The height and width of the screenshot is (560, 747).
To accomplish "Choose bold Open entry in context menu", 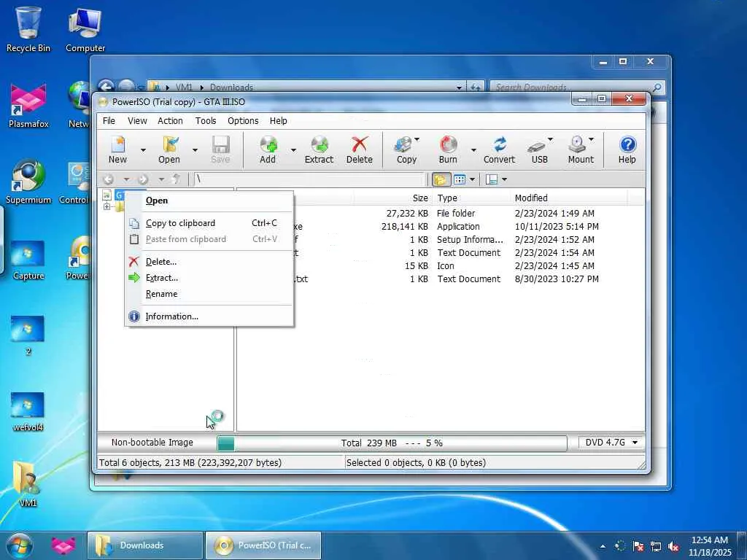I will point(209,201).
